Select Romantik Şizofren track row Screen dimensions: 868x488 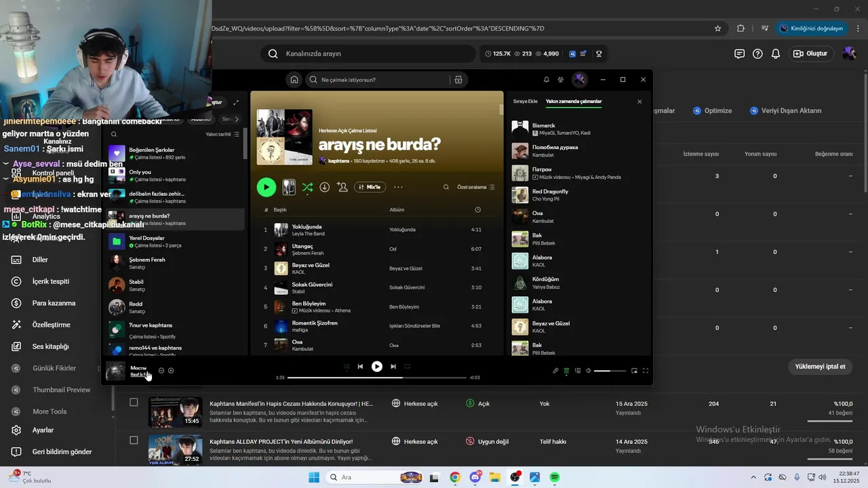376,326
